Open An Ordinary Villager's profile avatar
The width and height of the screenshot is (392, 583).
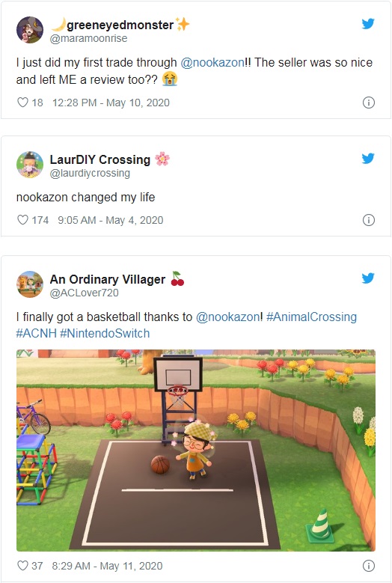(30, 284)
